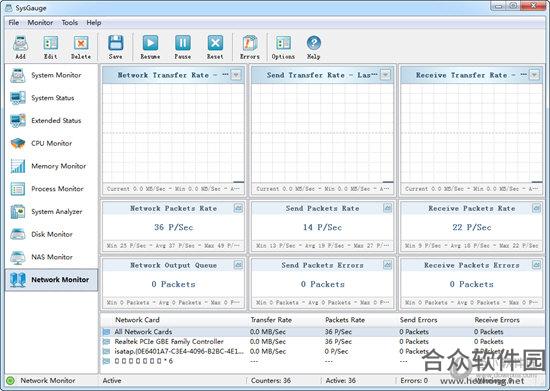Image resolution: width=550 pixels, height=391 pixels.
Task: Click the Receive Transfer Rate chart area
Action: point(471,133)
